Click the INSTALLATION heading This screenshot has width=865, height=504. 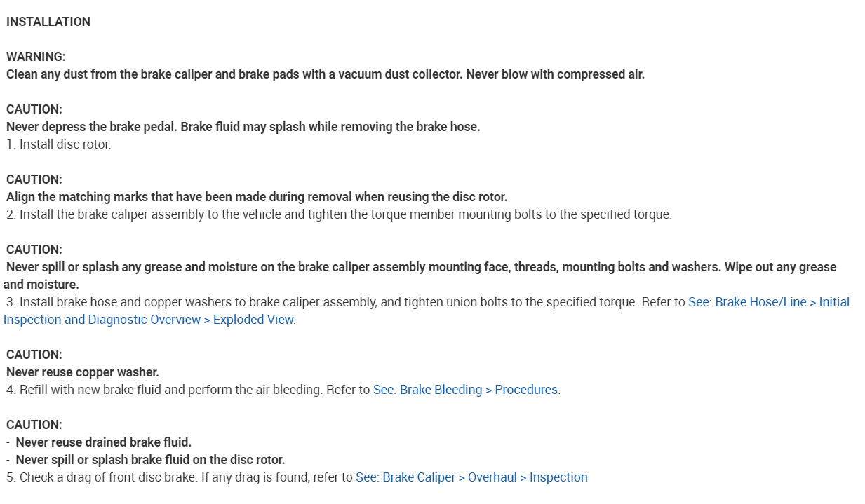[48, 22]
